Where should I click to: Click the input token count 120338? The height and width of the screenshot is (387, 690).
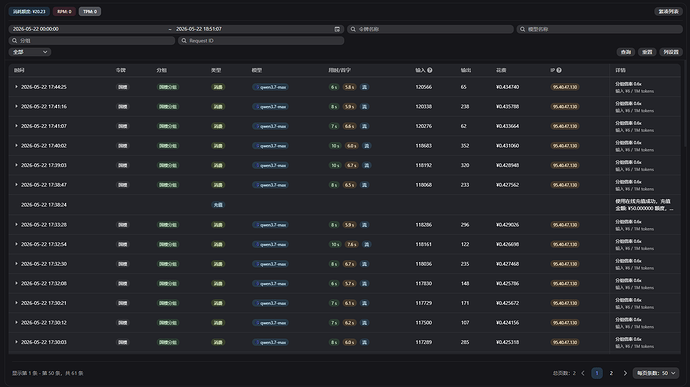pos(423,107)
